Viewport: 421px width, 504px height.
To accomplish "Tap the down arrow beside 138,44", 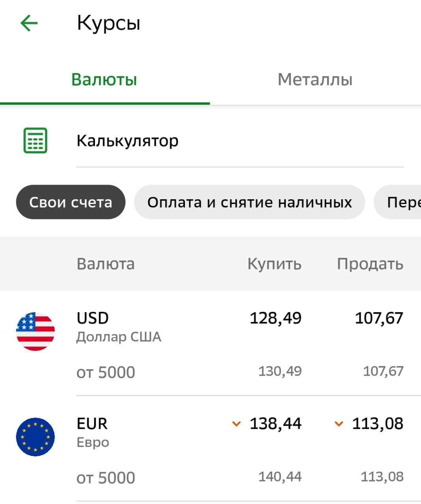I will point(236,424).
